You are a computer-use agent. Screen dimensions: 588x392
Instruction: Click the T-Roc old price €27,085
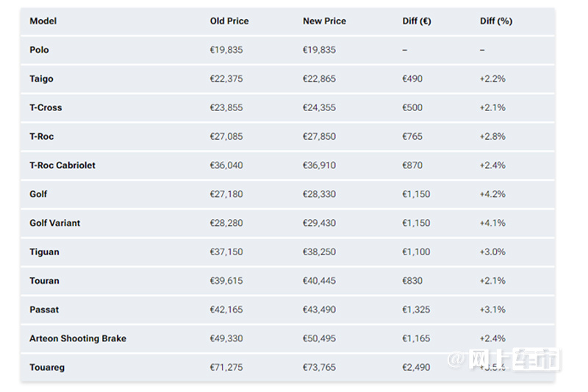226,137
